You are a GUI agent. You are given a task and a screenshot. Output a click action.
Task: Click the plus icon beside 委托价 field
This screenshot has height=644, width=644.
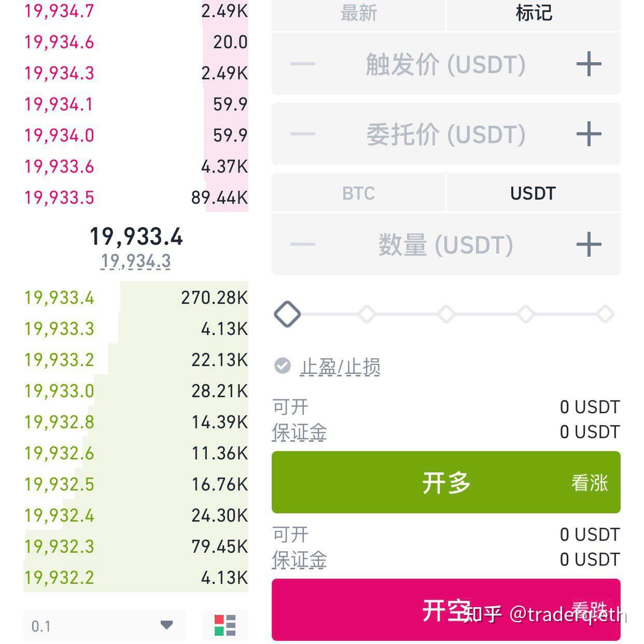click(589, 134)
